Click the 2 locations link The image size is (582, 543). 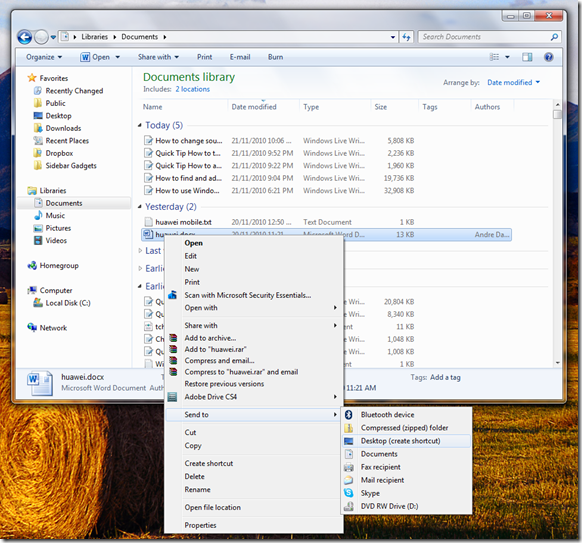coord(193,89)
